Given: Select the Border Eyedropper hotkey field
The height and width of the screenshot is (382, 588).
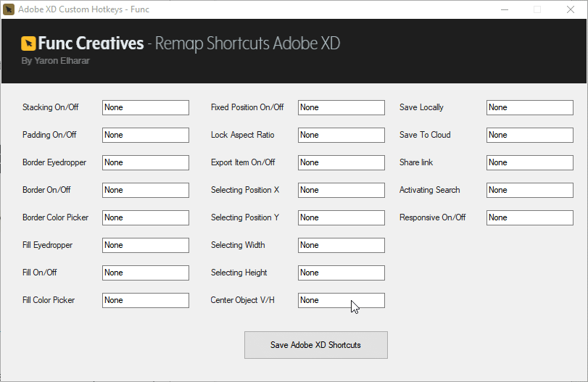Looking at the screenshot, I should pyautogui.click(x=146, y=162).
